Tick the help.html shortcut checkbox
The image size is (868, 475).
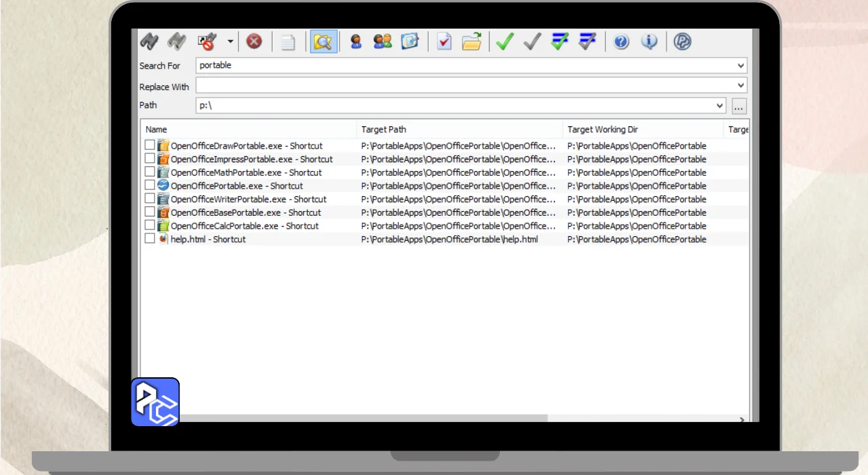click(150, 239)
